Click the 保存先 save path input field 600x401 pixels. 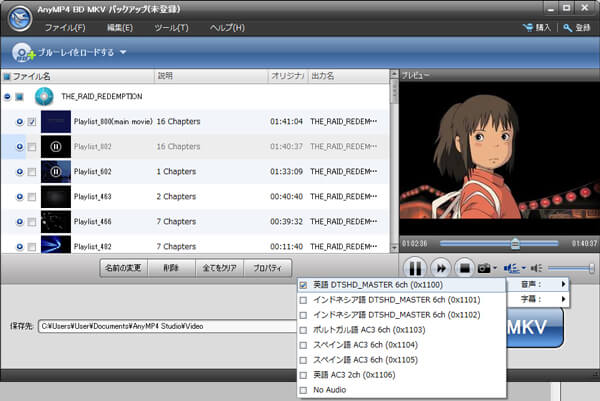(x=168, y=326)
